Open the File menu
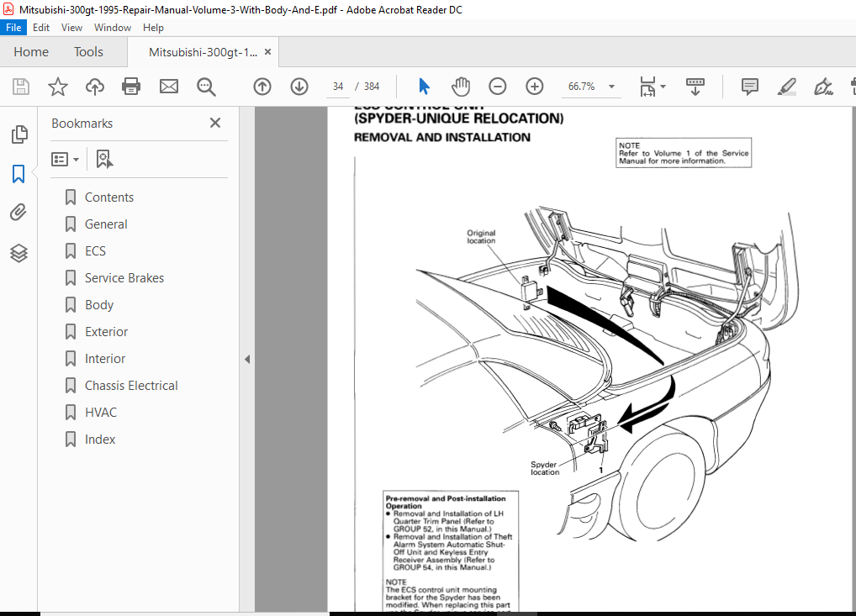This screenshot has width=856, height=616. click(x=13, y=27)
